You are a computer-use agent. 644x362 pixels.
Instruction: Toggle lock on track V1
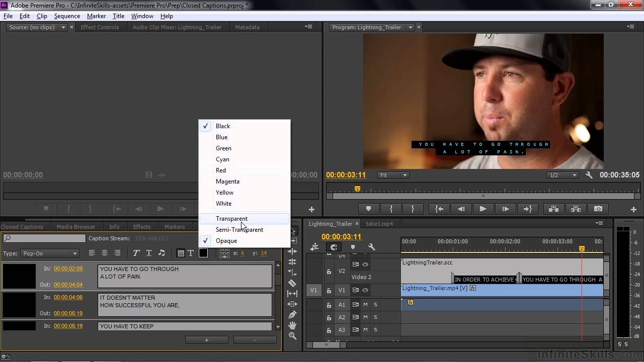(329, 290)
